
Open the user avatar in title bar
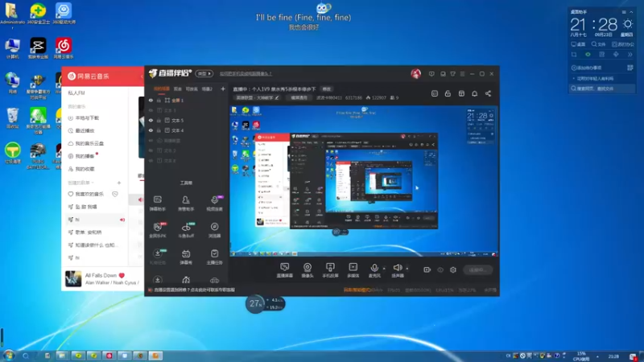(415, 74)
